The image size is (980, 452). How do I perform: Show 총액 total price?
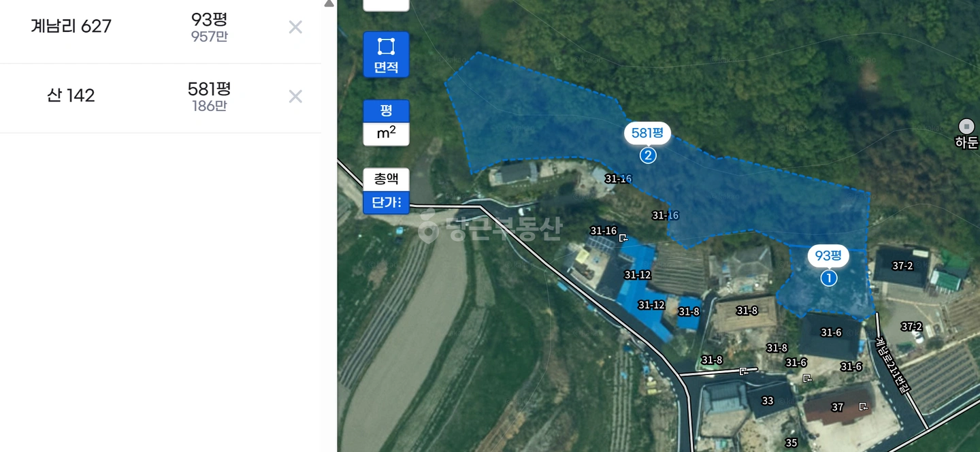[386, 179]
